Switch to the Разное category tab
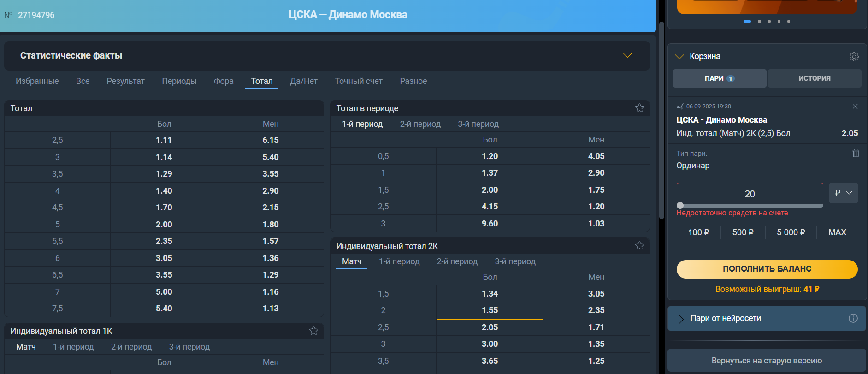 point(413,81)
